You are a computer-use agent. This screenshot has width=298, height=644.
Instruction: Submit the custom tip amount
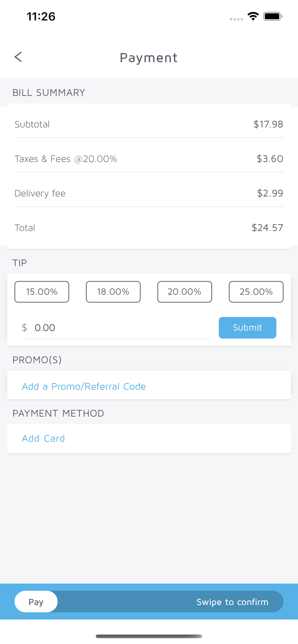(247, 328)
